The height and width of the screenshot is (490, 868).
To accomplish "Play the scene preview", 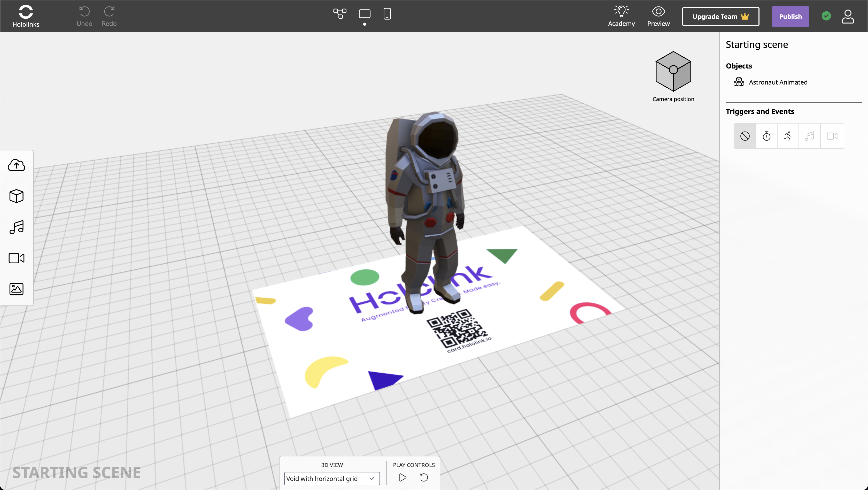I will (x=403, y=478).
